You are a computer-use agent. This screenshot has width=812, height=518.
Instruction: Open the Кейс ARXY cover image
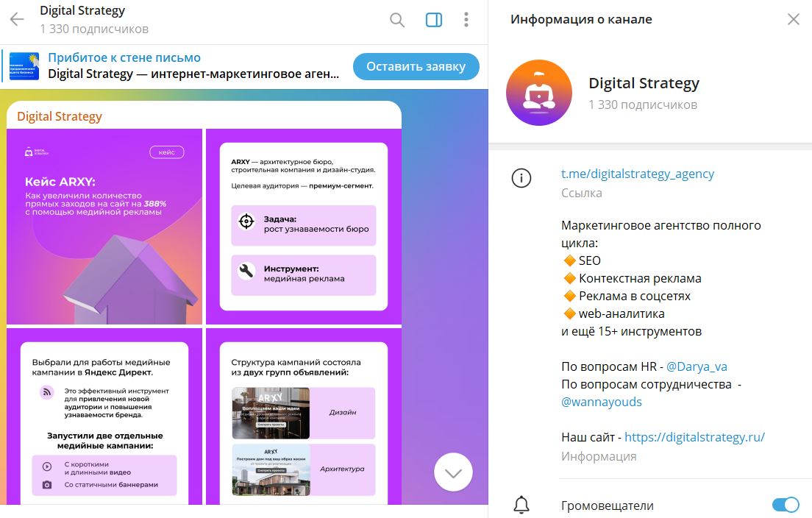coord(104,227)
